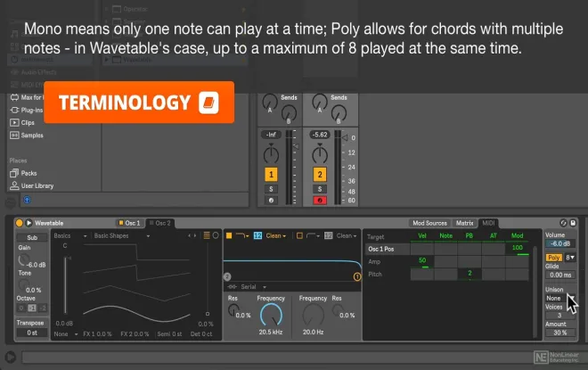Viewport: 588px width, 370px height.
Task: Click the next wavetable arrow
Action: (195, 235)
